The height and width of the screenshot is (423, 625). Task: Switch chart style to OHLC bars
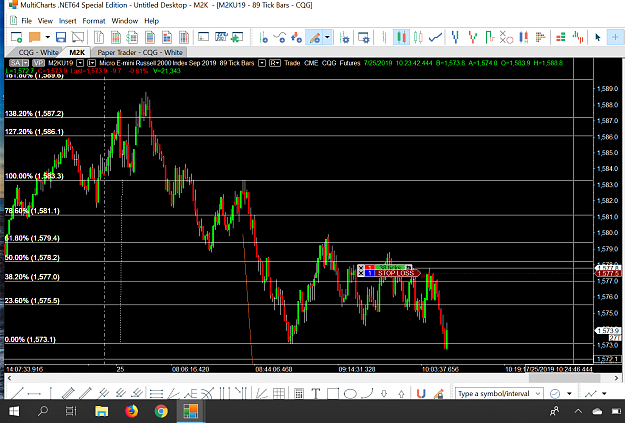tap(384, 37)
